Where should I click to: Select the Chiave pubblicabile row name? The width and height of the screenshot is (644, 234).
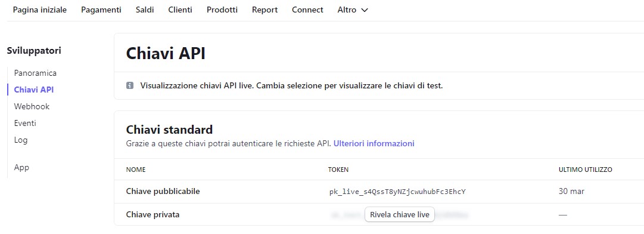163,191
